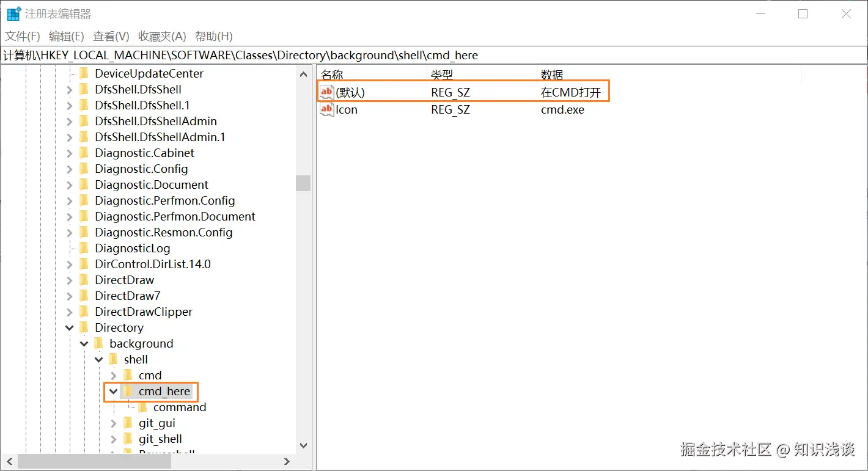
Task: Click the DeviceUpdateCenter folder icon
Action: 84,73
